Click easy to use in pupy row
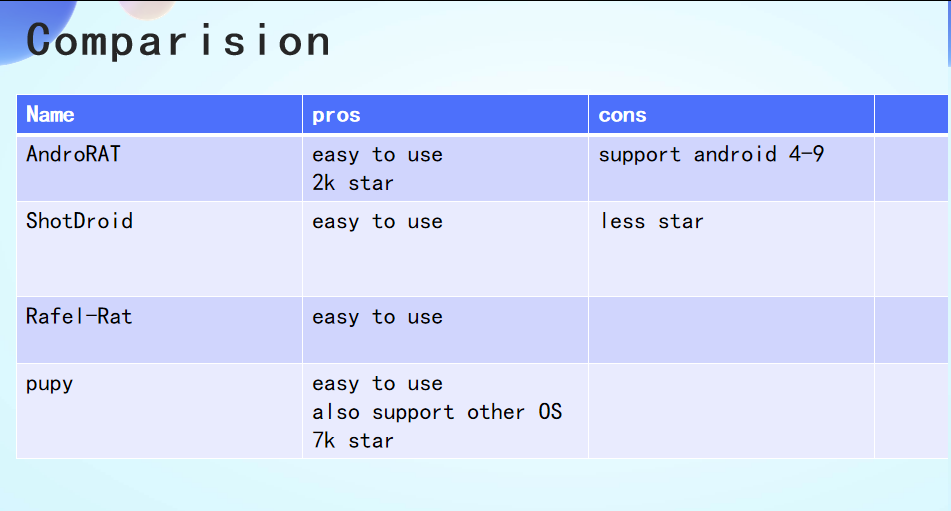Viewport: 951px width, 511px height. click(377, 384)
